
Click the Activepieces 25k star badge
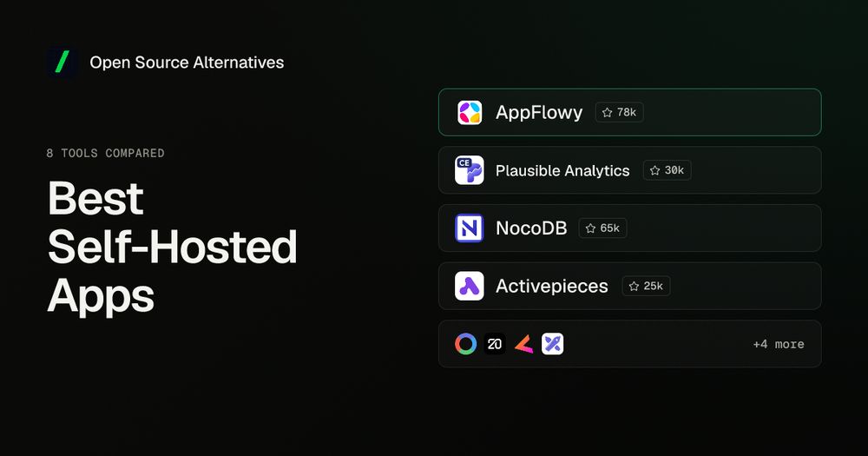646,286
